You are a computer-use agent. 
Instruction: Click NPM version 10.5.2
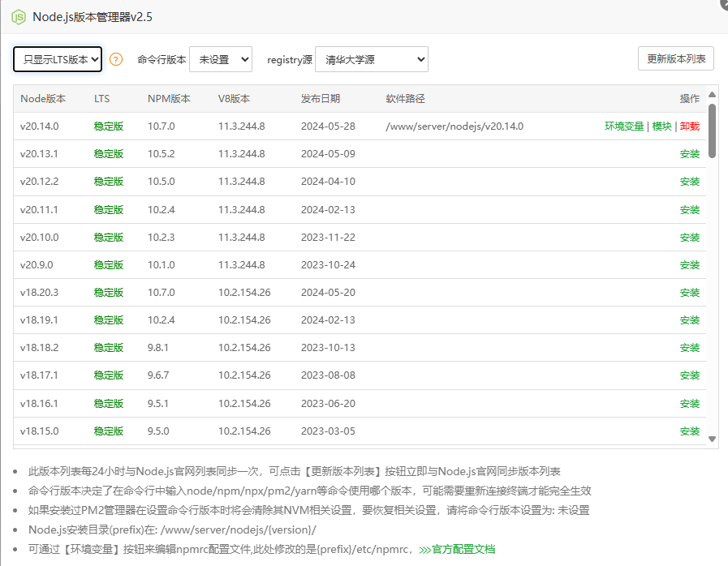point(162,154)
